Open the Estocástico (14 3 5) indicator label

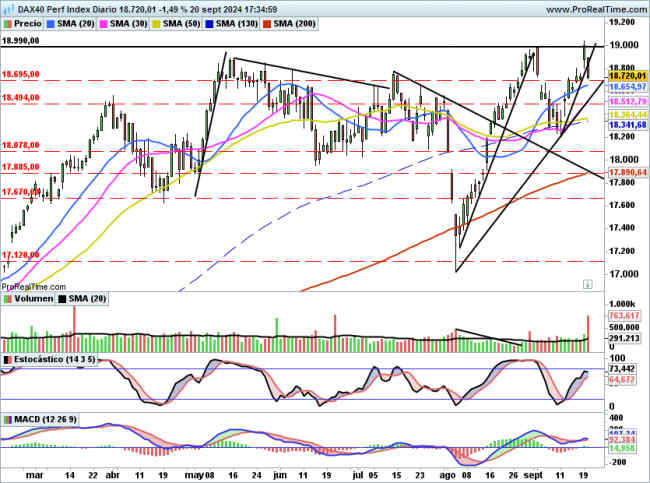(54, 359)
